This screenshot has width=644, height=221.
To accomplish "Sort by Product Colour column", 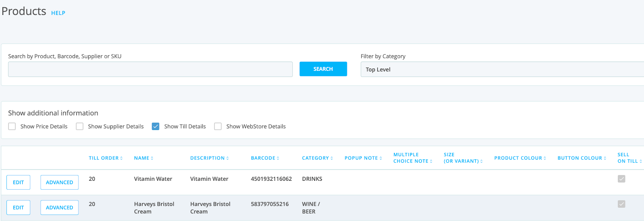I will [520, 158].
